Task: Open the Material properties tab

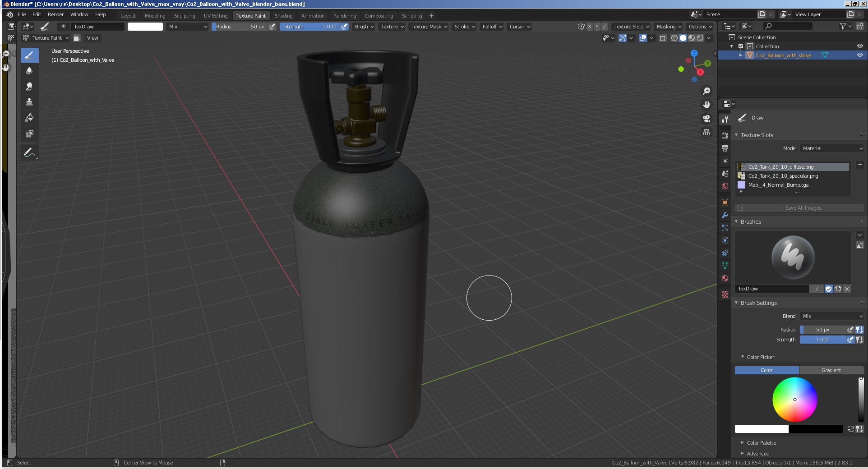Action: click(725, 278)
